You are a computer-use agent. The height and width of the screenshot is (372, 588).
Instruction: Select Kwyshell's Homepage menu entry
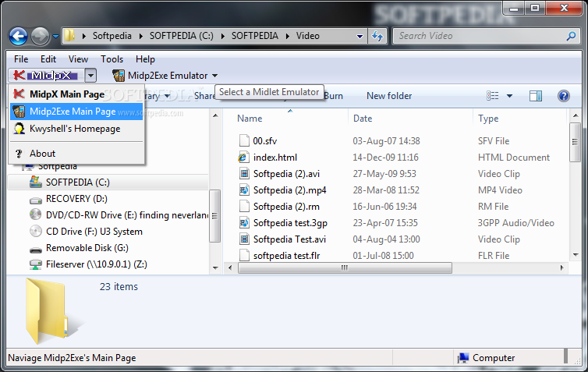pyautogui.click(x=76, y=129)
